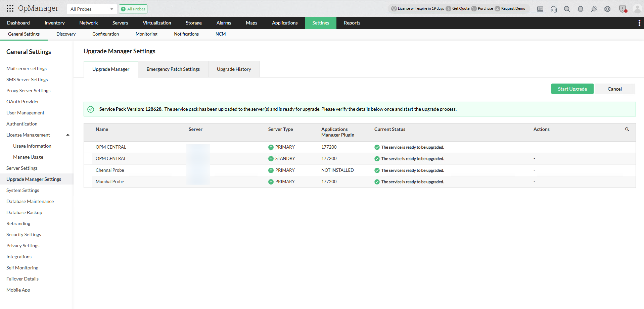Open Self Monitoring in sidebar
This screenshot has width=644, height=309.
[22, 268]
